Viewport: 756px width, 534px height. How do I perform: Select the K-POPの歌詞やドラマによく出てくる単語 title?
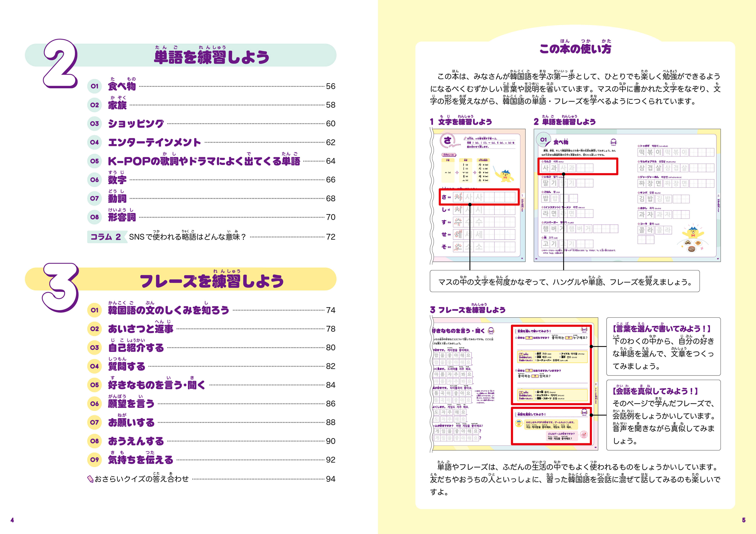pyautogui.click(x=204, y=161)
